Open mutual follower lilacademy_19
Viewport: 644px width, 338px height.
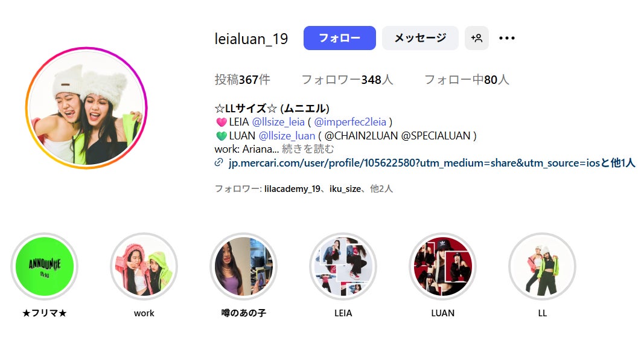pos(292,189)
